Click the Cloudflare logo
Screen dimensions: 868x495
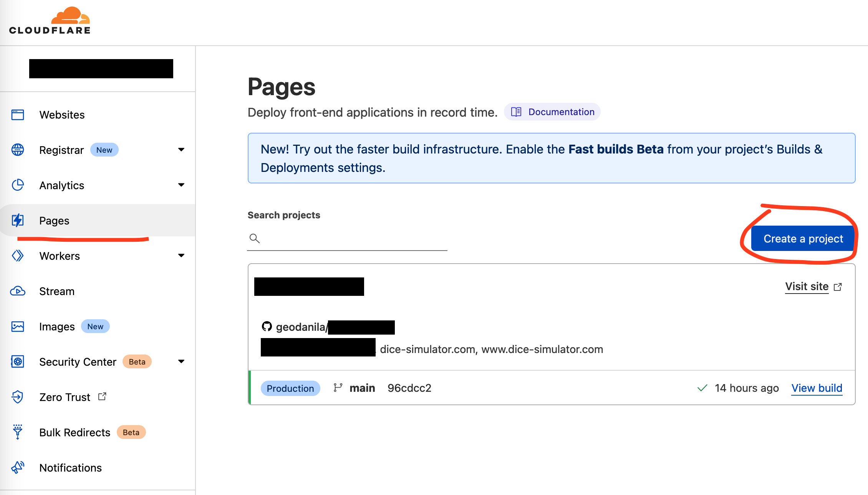(49, 20)
